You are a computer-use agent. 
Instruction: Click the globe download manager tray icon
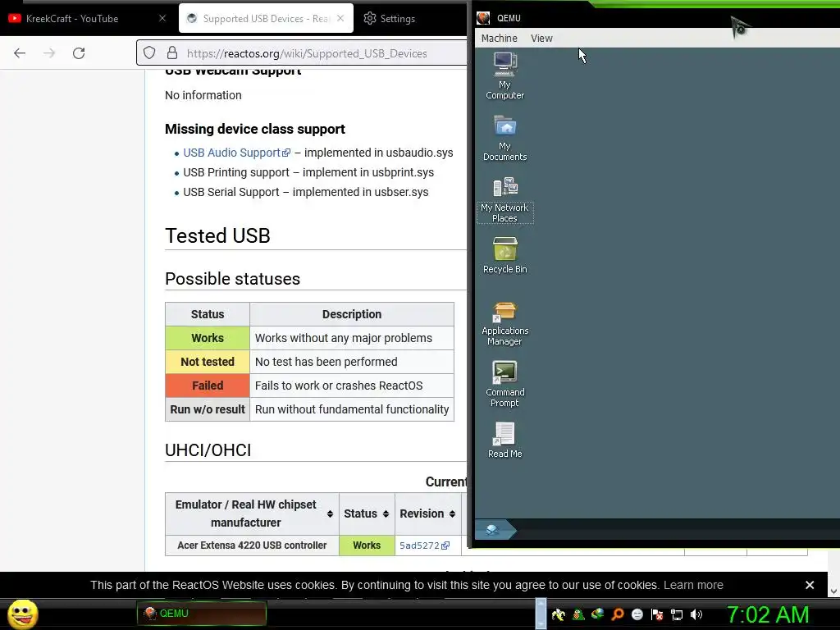(x=597, y=614)
